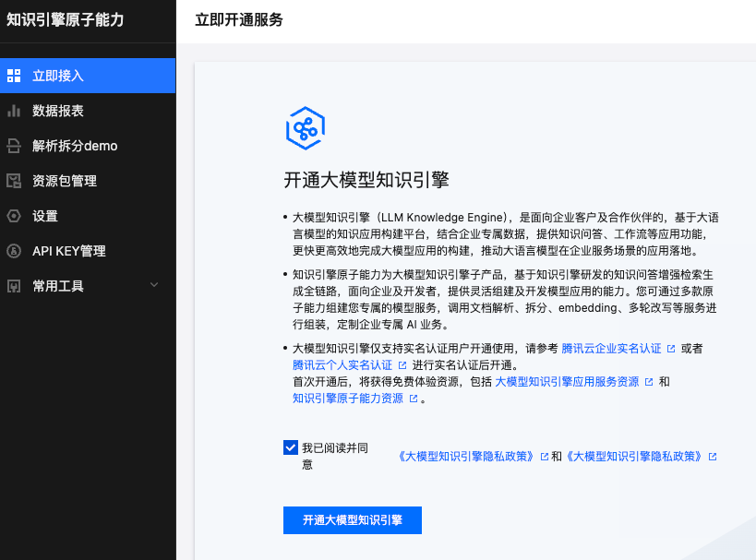Click the 数据报表 bar chart icon
The height and width of the screenshot is (560, 756).
click(14, 111)
